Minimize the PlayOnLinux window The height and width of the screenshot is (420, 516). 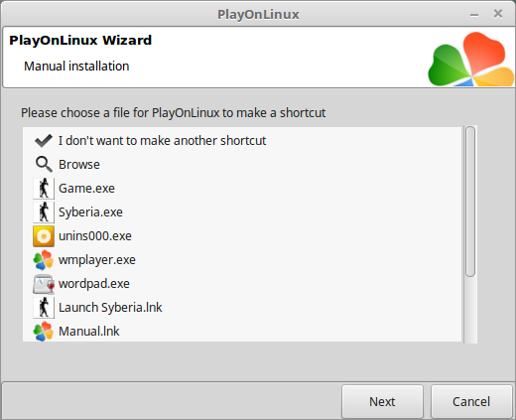coord(474,15)
